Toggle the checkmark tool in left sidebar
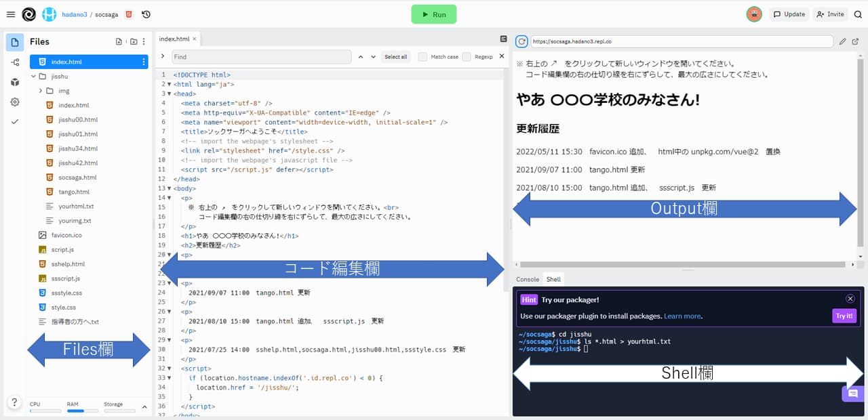 click(x=15, y=122)
